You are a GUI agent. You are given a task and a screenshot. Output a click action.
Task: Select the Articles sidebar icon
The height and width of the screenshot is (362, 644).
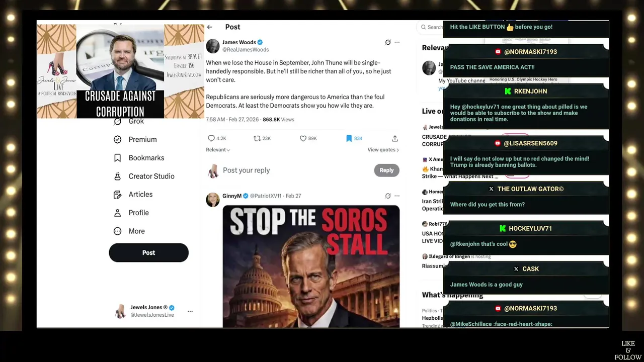pos(118,195)
